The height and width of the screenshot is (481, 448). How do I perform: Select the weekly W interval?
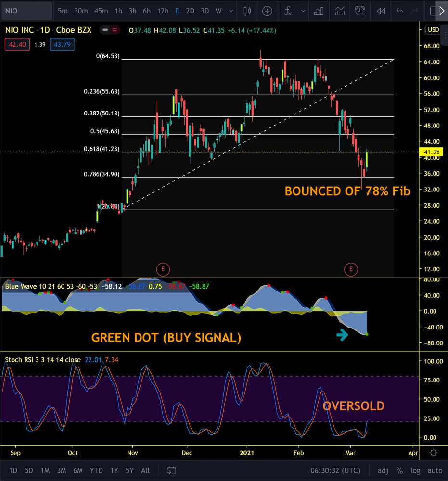pos(218,11)
